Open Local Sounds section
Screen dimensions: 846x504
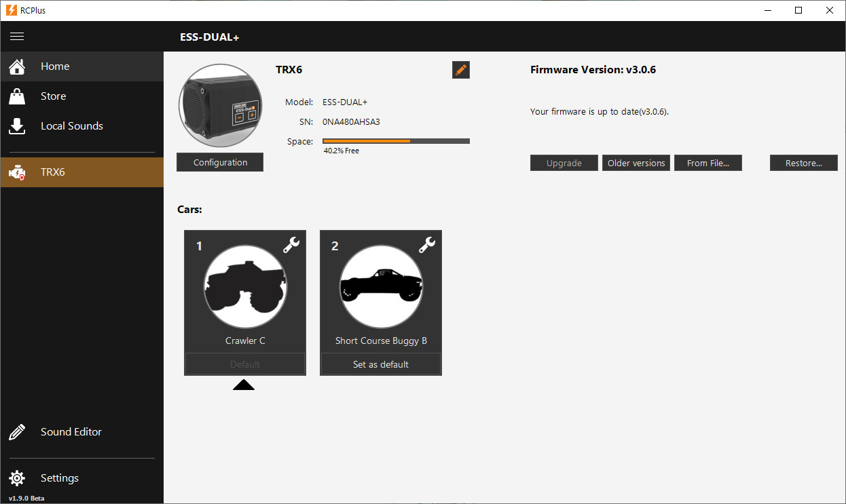click(x=81, y=126)
